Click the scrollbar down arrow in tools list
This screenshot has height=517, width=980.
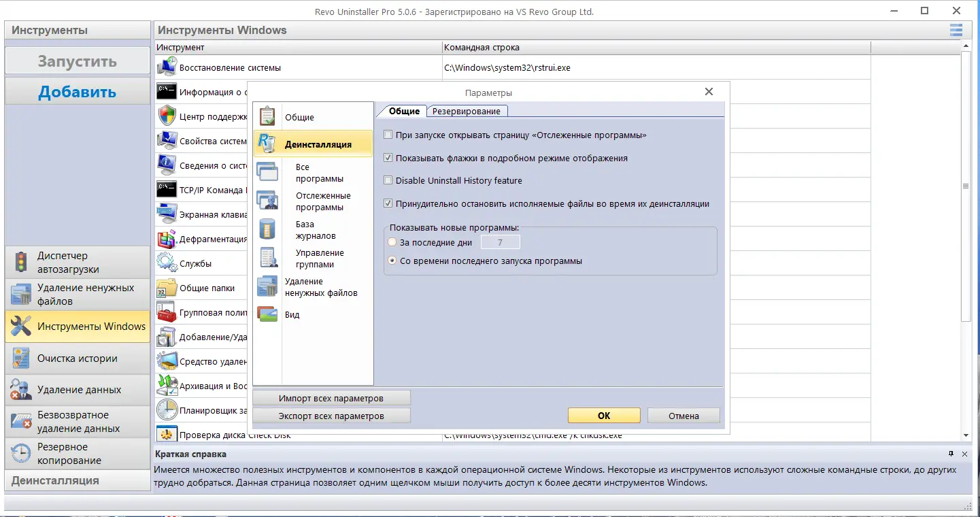pyautogui.click(x=965, y=435)
